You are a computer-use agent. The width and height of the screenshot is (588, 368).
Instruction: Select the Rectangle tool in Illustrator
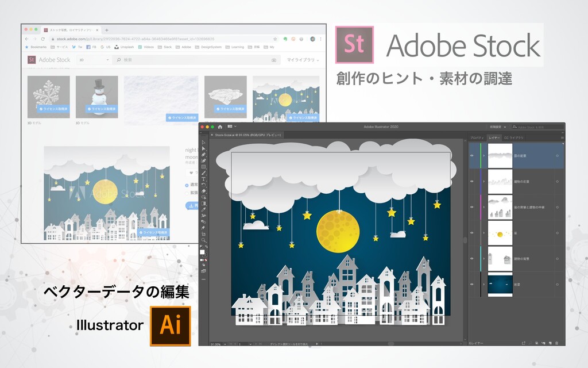(x=204, y=167)
